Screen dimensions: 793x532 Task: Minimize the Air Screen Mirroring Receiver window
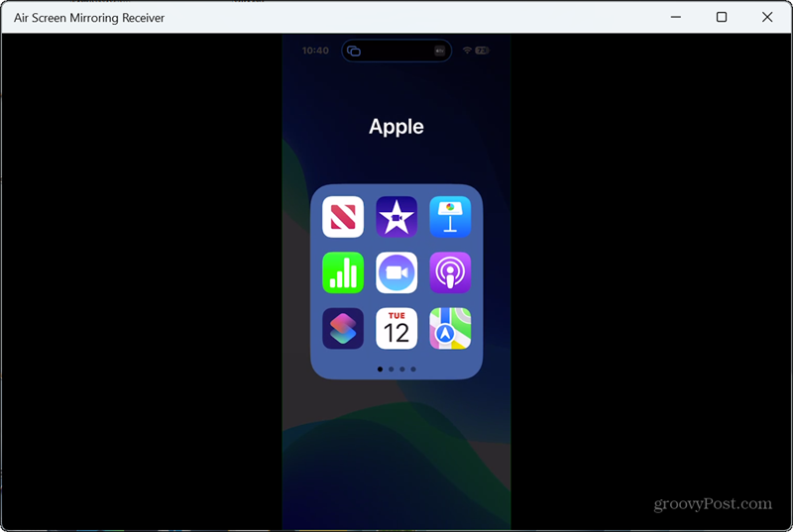pyautogui.click(x=676, y=17)
